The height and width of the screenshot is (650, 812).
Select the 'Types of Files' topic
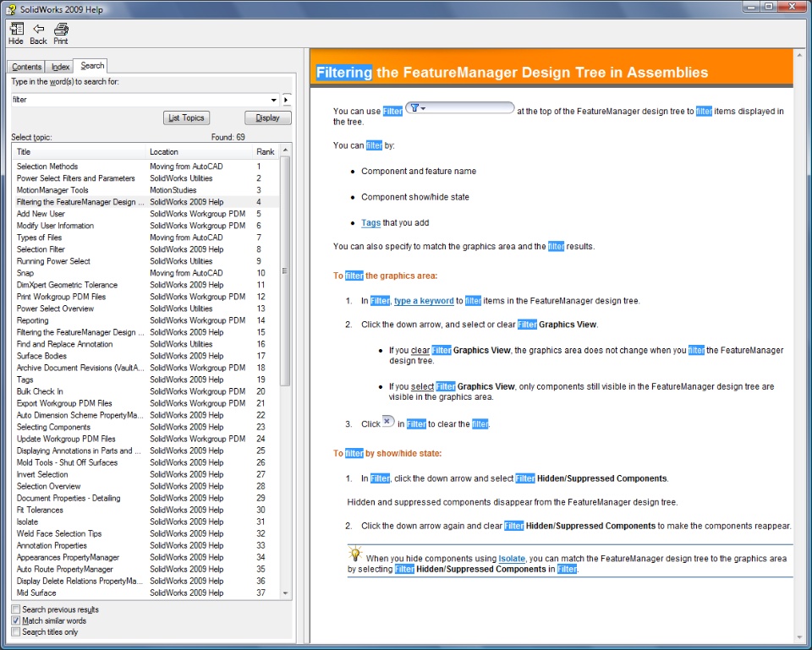click(x=145, y=238)
